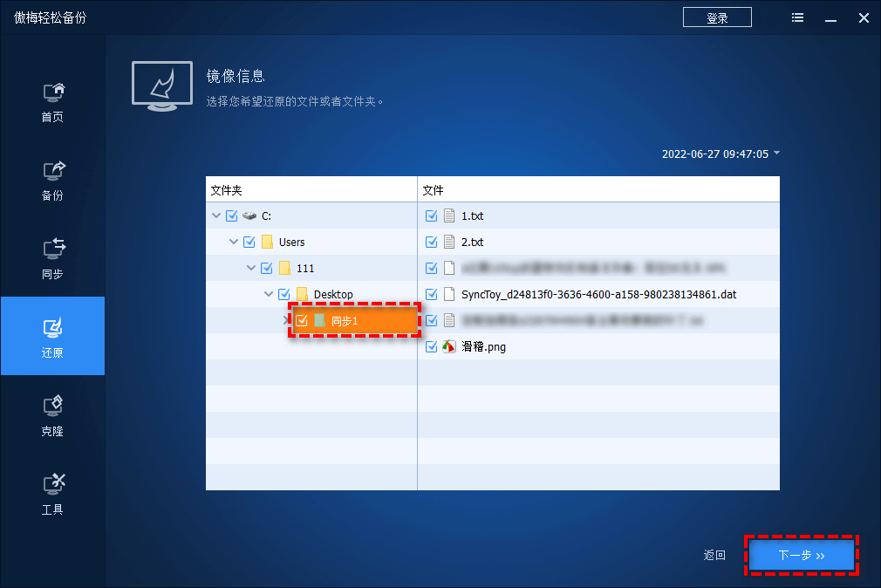Open the 首页 home panel
Image resolution: width=881 pixels, height=588 pixels.
click(51, 100)
